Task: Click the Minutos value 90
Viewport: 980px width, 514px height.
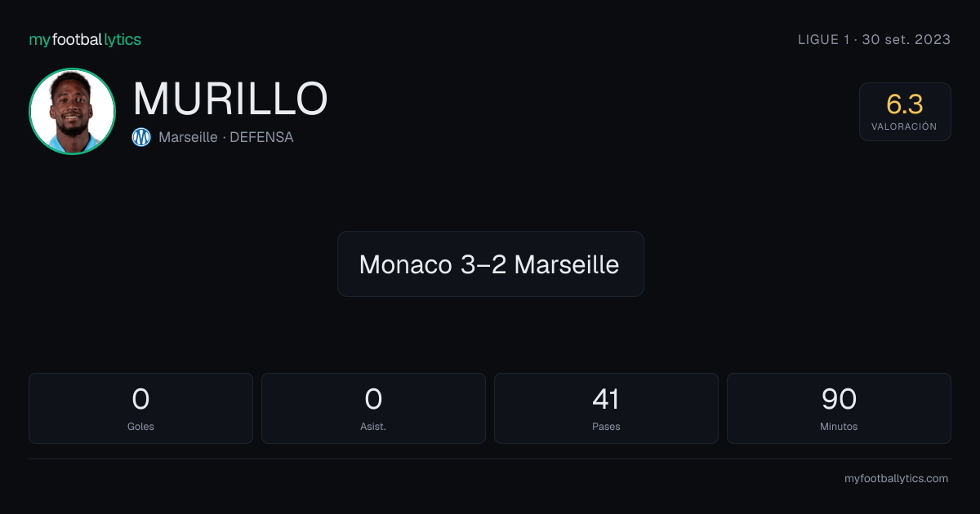Action: point(839,399)
